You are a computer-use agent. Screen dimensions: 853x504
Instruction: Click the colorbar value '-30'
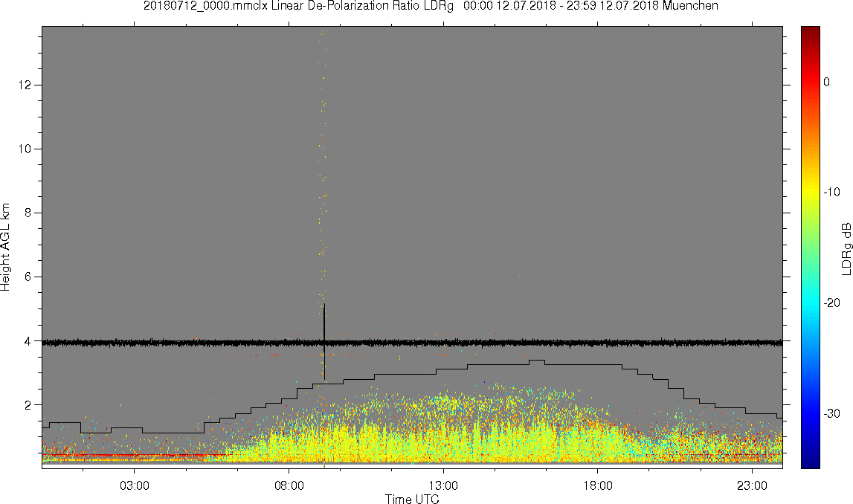click(x=831, y=414)
